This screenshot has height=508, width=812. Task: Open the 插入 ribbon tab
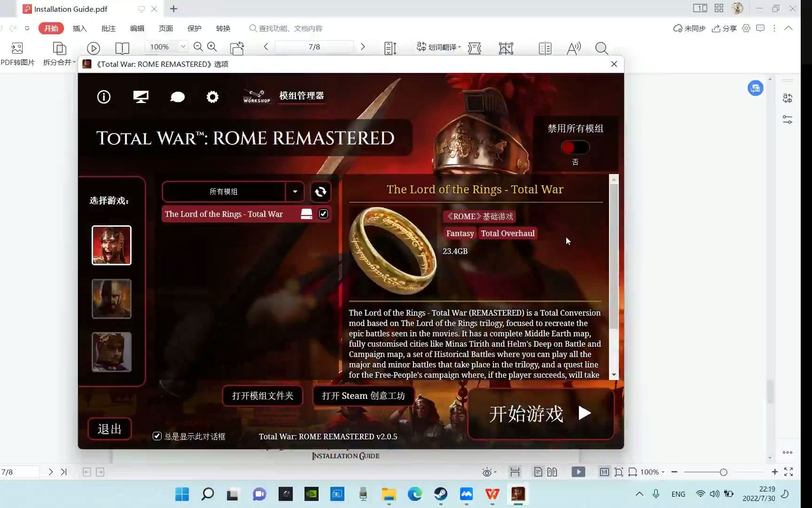pyautogui.click(x=80, y=28)
